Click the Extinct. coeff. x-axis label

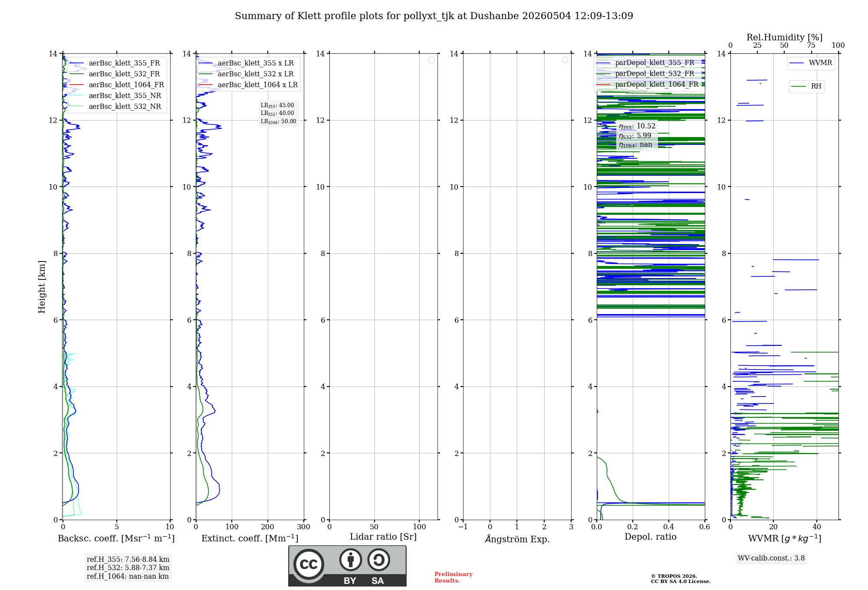click(250, 538)
